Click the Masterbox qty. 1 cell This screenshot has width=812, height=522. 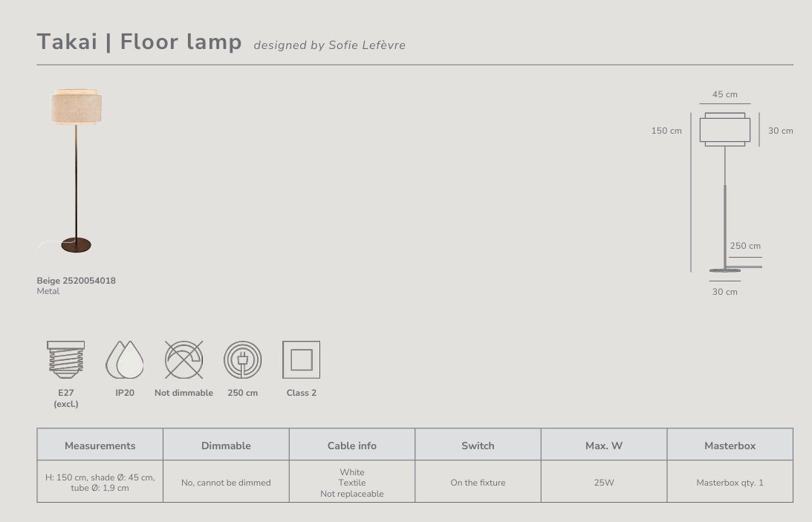click(730, 482)
